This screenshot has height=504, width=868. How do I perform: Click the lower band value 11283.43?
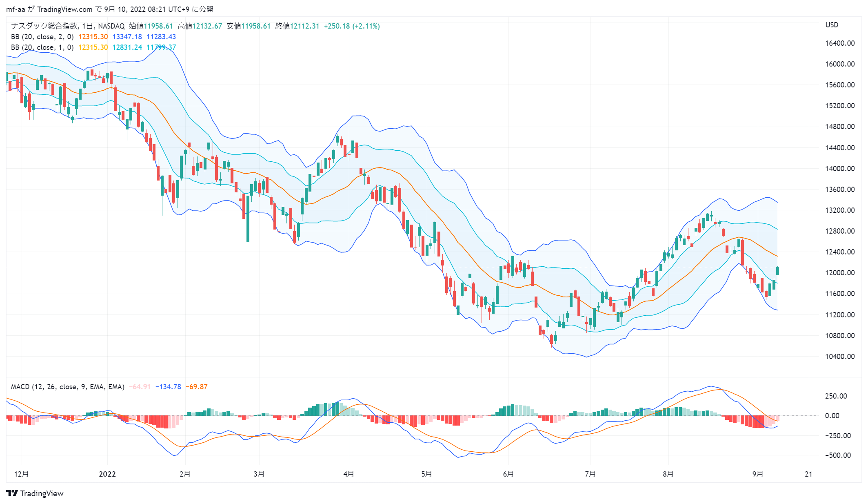click(161, 37)
